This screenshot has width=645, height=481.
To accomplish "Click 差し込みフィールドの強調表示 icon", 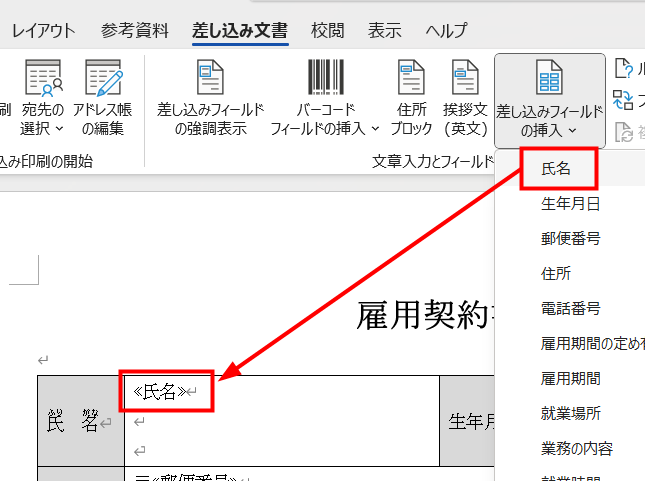I will [210, 77].
